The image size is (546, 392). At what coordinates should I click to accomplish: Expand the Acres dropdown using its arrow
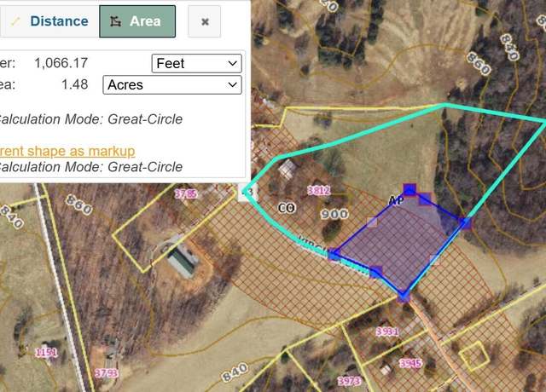(232, 85)
